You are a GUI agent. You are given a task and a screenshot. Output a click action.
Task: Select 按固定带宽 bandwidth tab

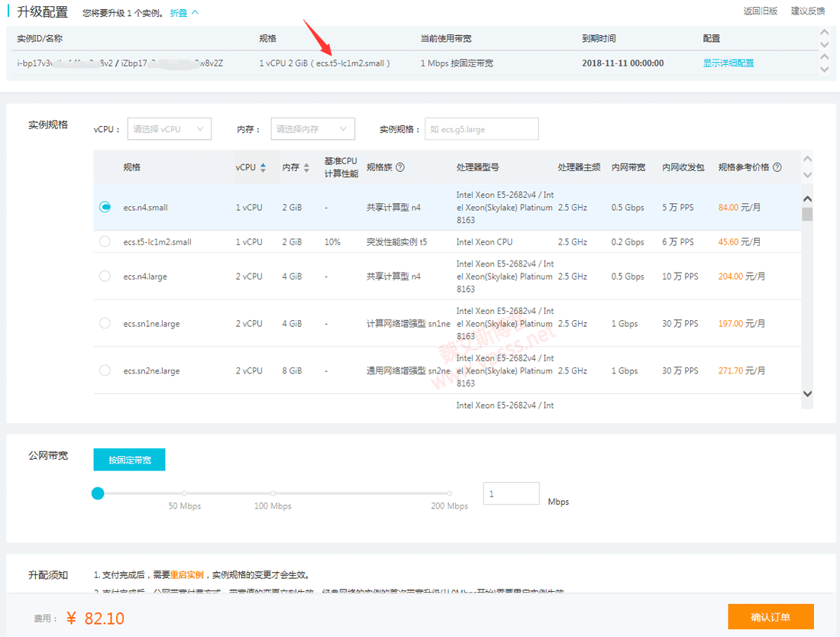click(x=129, y=460)
